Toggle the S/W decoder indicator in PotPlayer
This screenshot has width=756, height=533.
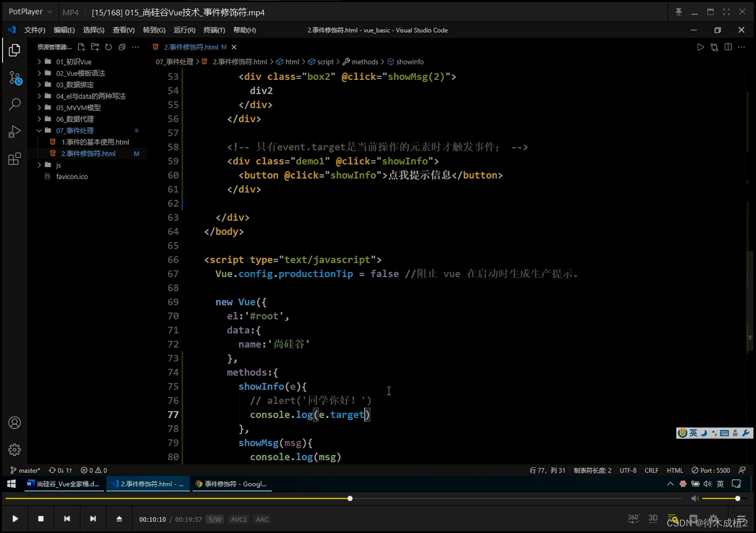[x=215, y=519]
